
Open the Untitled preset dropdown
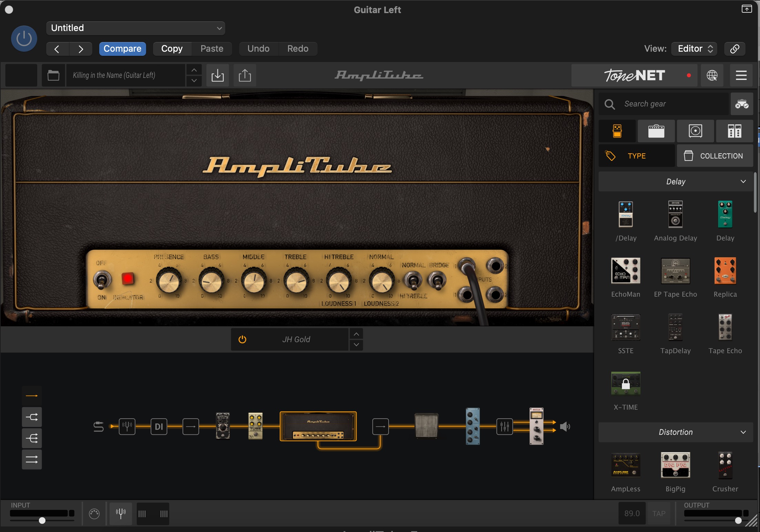[x=136, y=28]
